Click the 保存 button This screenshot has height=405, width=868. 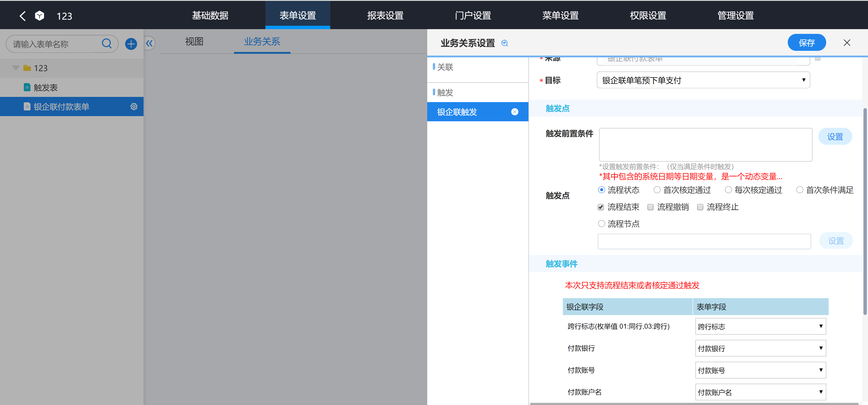[x=806, y=43]
